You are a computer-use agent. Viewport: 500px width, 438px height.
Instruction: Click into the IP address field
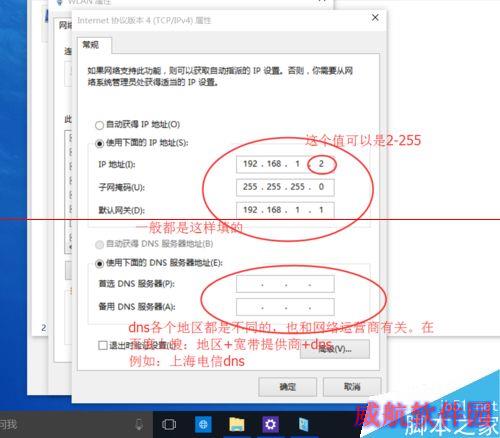(x=285, y=164)
